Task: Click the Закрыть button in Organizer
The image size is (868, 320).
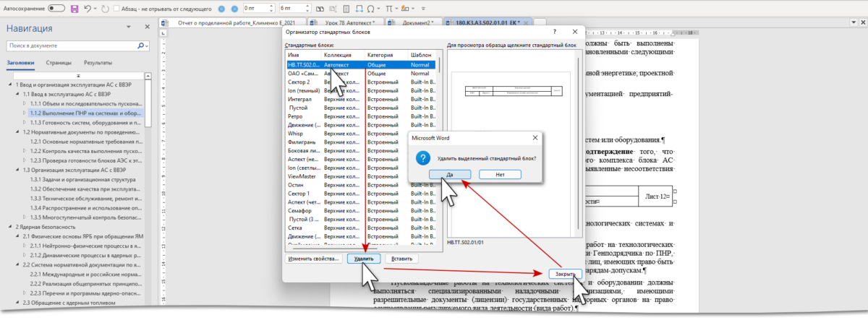Action: (x=561, y=274)
